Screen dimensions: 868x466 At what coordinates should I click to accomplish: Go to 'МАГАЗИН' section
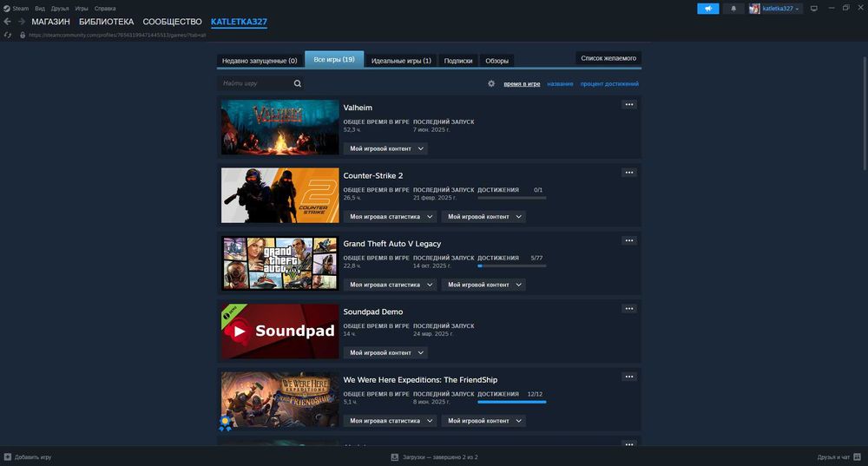pos(50,22)
